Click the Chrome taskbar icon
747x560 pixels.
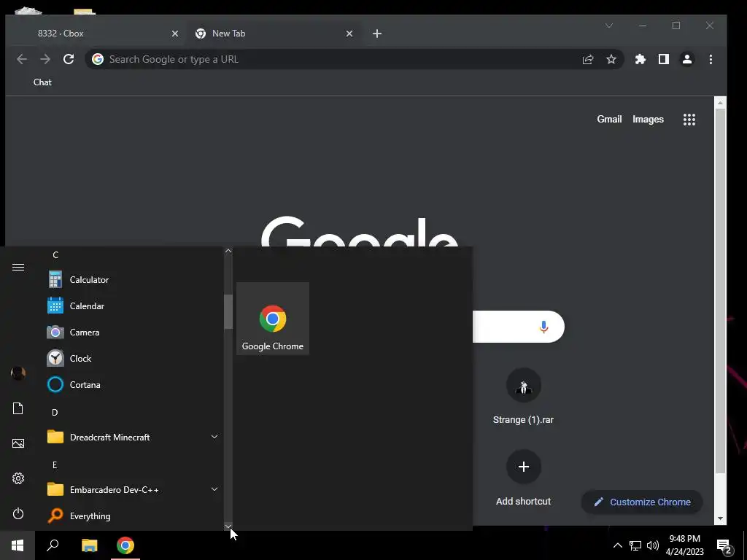pos(125,545)
